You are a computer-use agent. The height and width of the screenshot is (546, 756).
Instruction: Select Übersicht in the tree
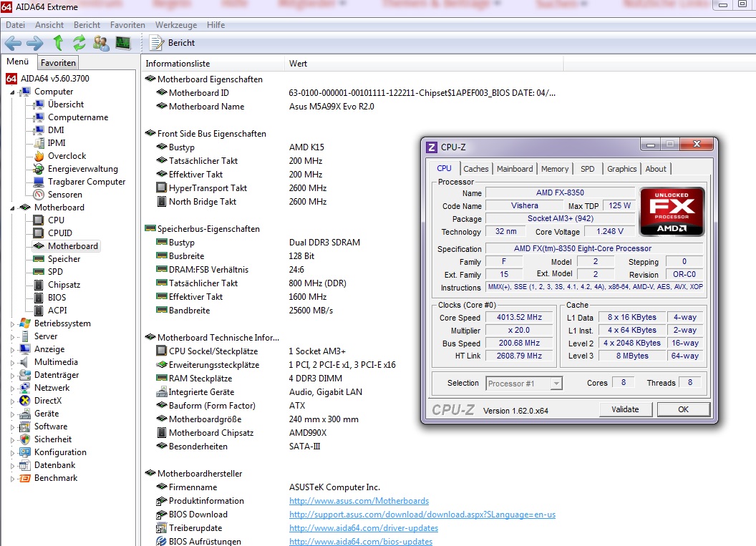point(66,104)
